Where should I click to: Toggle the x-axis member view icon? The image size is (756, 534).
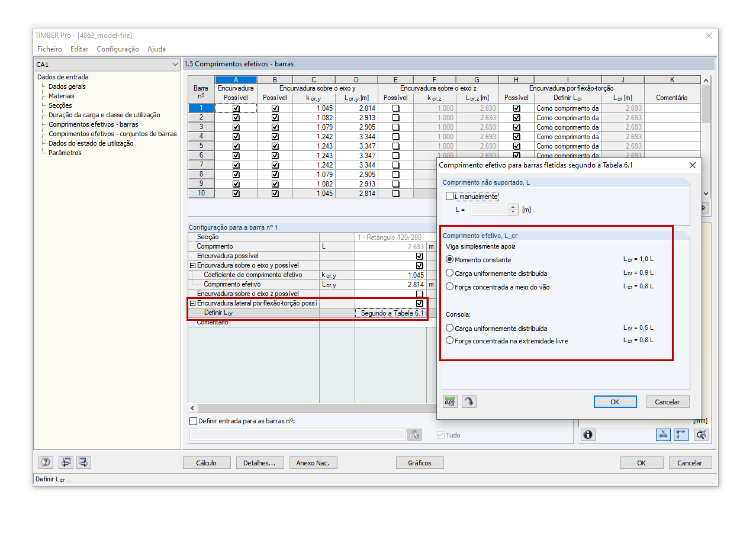point(663,435)
